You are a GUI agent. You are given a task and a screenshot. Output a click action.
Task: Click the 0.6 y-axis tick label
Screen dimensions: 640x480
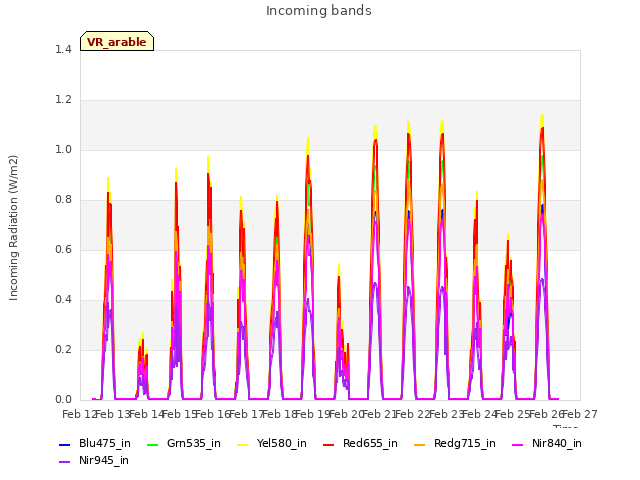click(63, 250)
